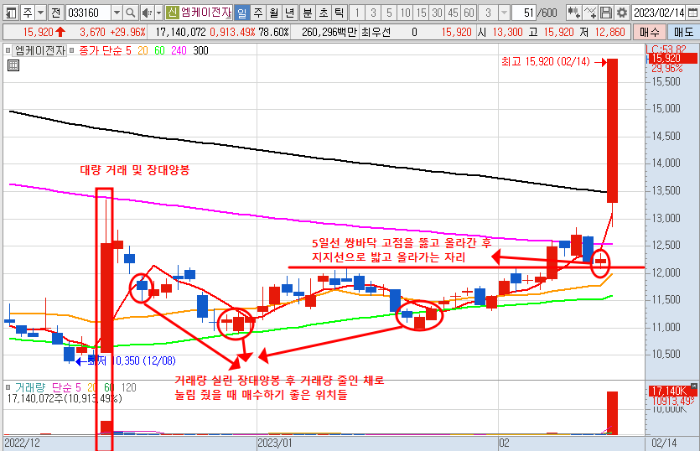Click the 2023/01 time axis label
The height and width of the screenshot is (451, 700).
[275, 443]
